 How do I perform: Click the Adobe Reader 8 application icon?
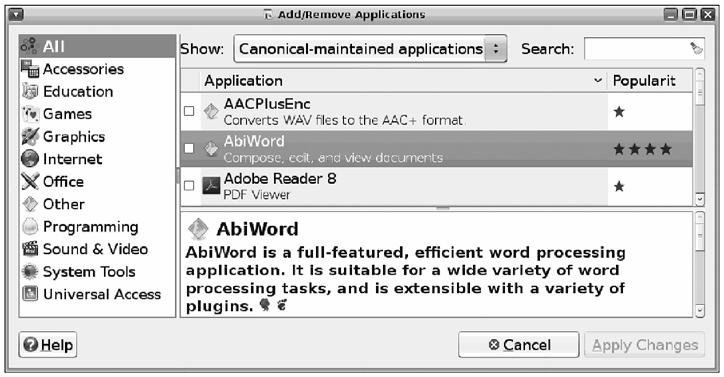pyautogui.click(x=211, y=186)
